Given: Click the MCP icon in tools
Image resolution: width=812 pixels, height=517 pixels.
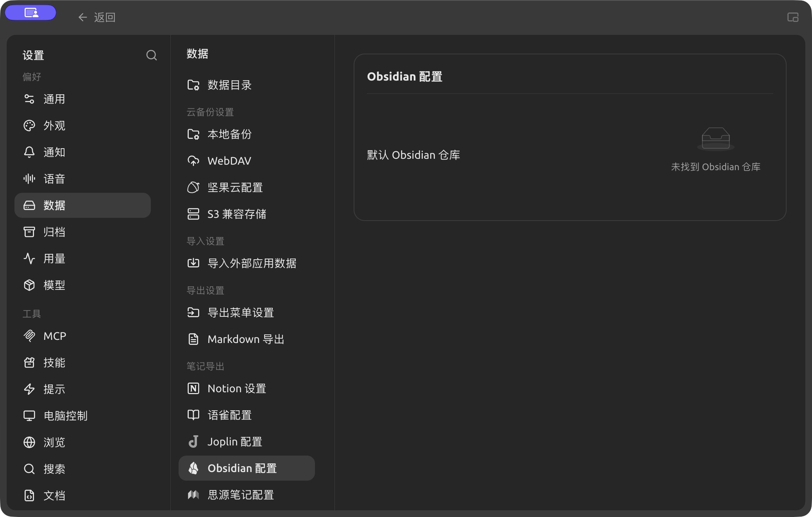Looking at the screenshot, I should click(29, 336).
